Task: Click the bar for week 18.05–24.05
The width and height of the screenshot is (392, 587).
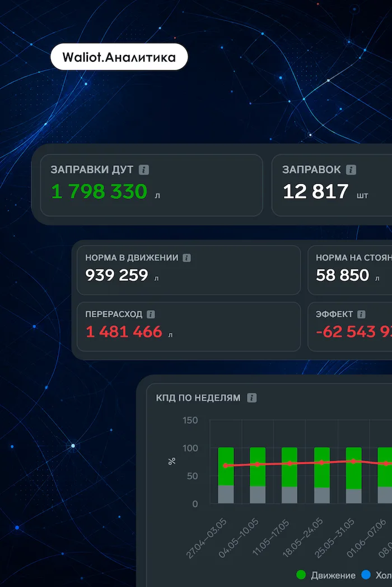Action: 322,475
